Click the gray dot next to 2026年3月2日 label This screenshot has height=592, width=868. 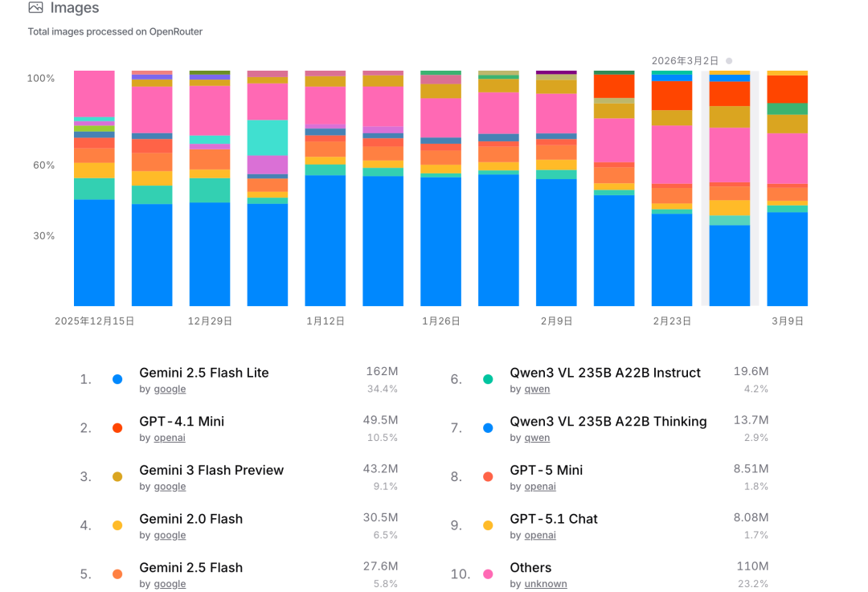[x=729, y=61]
